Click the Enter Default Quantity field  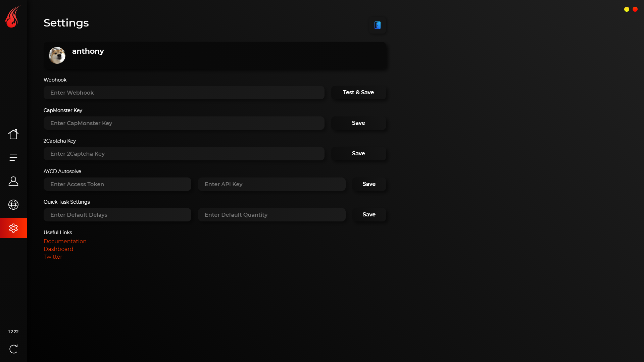coord(272,215)
